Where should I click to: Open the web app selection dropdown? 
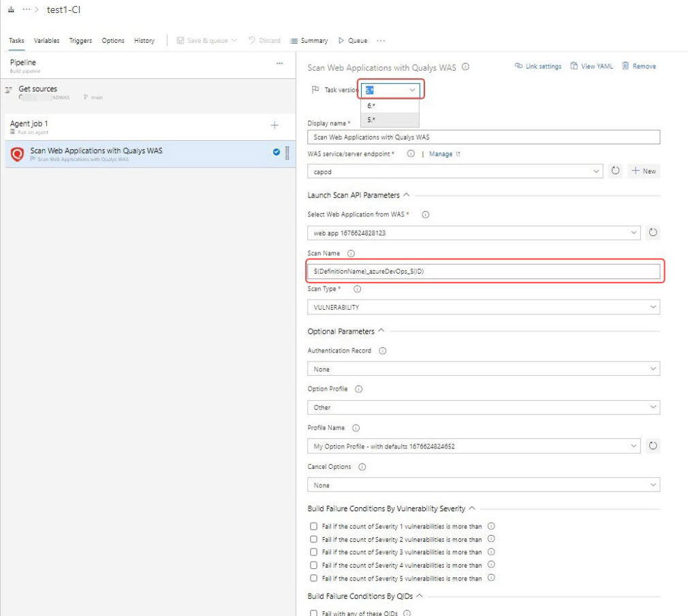pyautogui.click(x=474, y=233)
